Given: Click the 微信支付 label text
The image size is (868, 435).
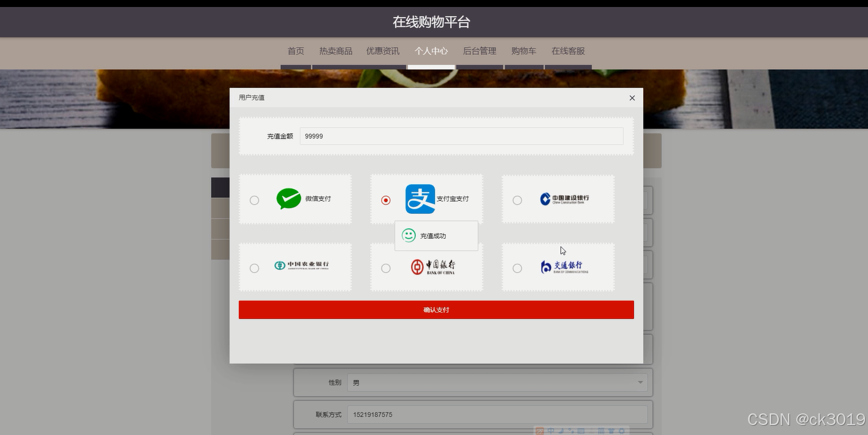Looking at the screenshot, I should (x=318, y=199).
